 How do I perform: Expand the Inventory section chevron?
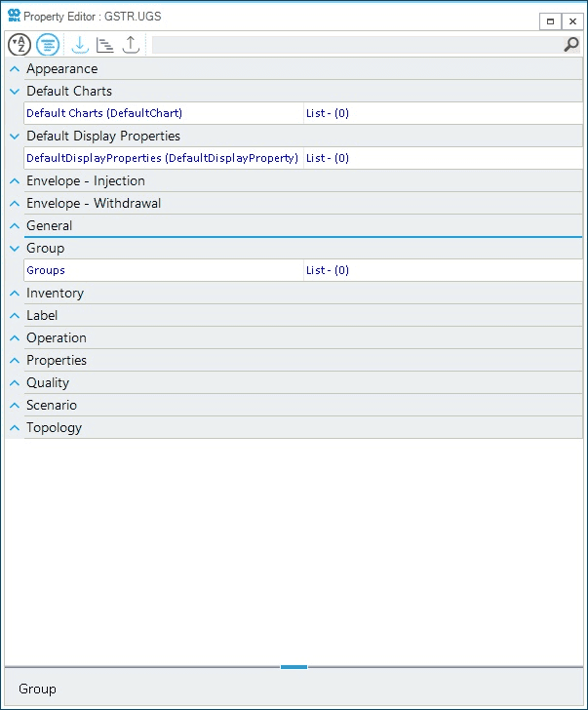pyautogui.click(x=15, y=294)
